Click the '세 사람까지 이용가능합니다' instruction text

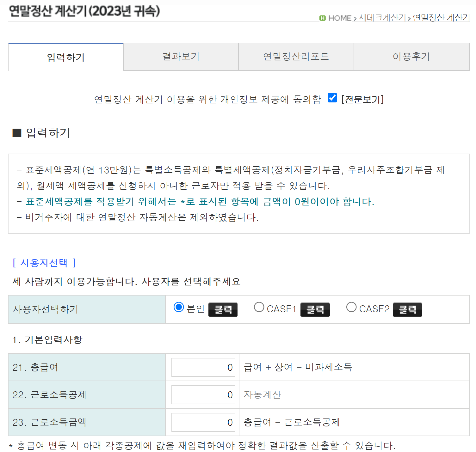(x=127, y=281)
